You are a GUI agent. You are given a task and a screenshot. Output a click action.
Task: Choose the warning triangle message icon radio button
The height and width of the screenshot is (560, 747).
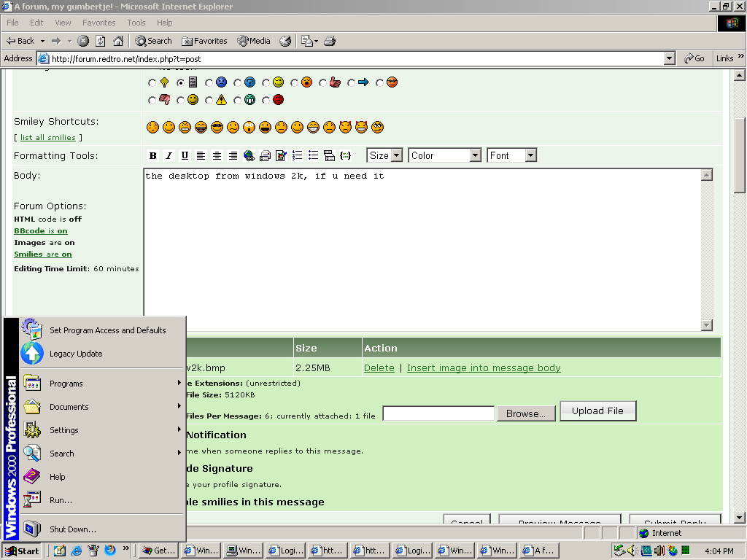[x=209, y=101]
